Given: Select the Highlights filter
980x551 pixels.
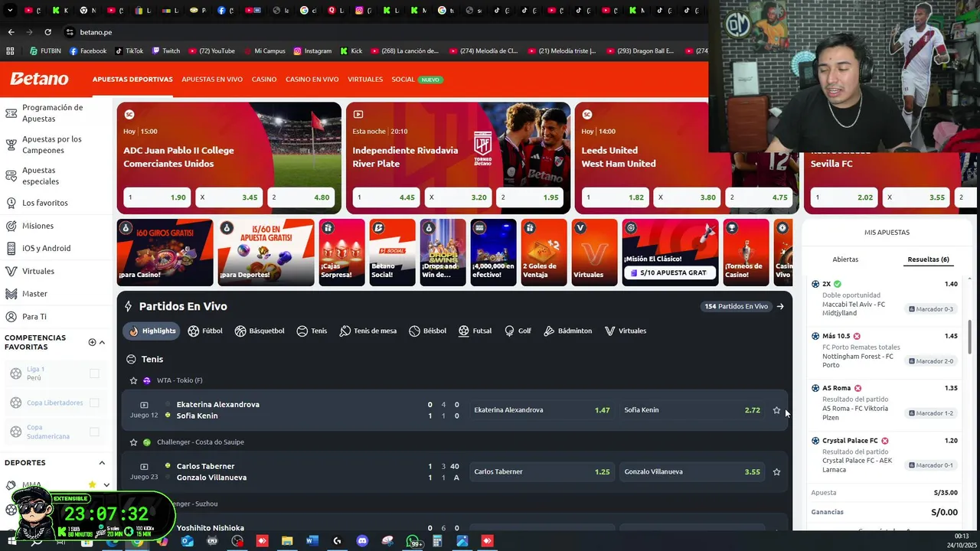Looking at the screenshot, I should [152, 331].
